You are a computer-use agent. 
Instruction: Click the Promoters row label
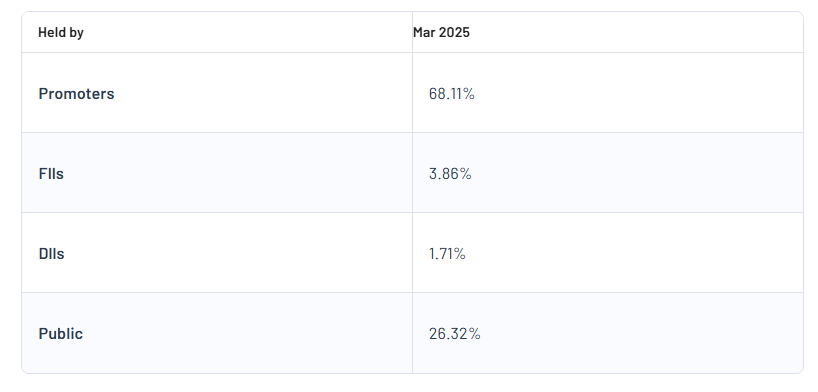click(x=76, y=93)
